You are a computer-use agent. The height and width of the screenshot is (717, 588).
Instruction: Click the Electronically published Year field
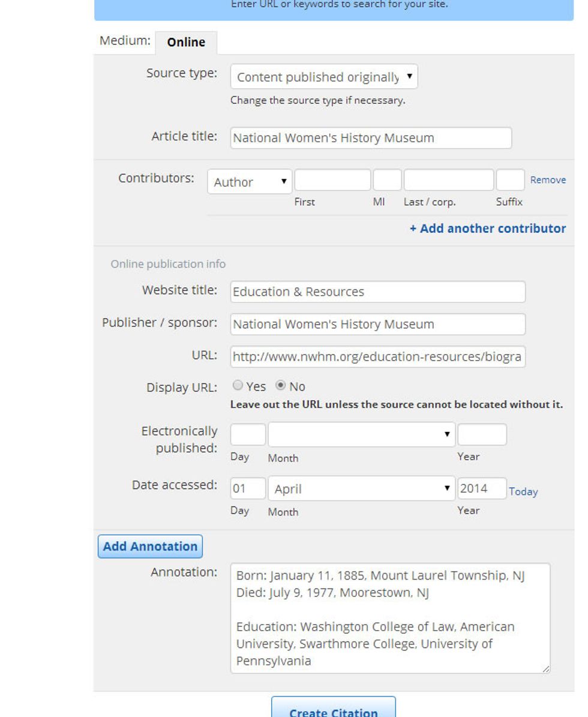pyautogui.click(x=482, y=434)
